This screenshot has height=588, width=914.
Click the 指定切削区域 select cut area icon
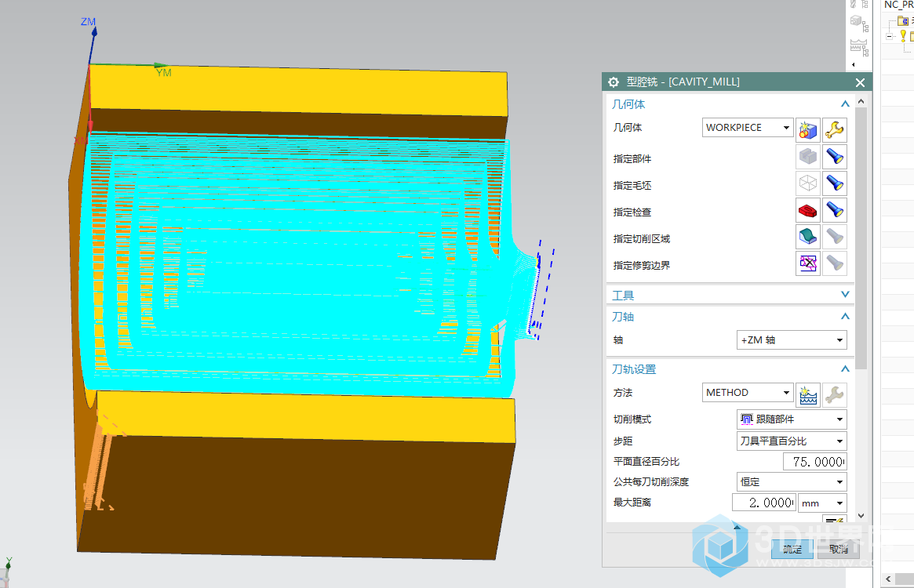(808, 237)
